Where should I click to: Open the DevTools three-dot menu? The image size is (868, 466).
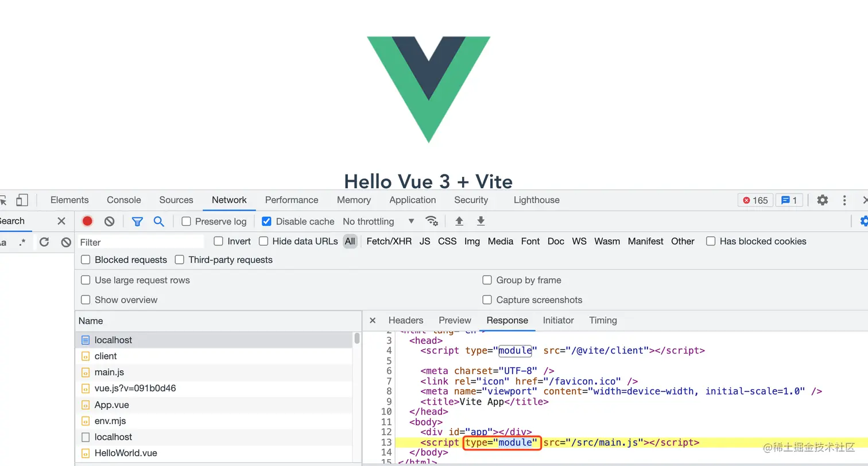click(x=844, y=200)
